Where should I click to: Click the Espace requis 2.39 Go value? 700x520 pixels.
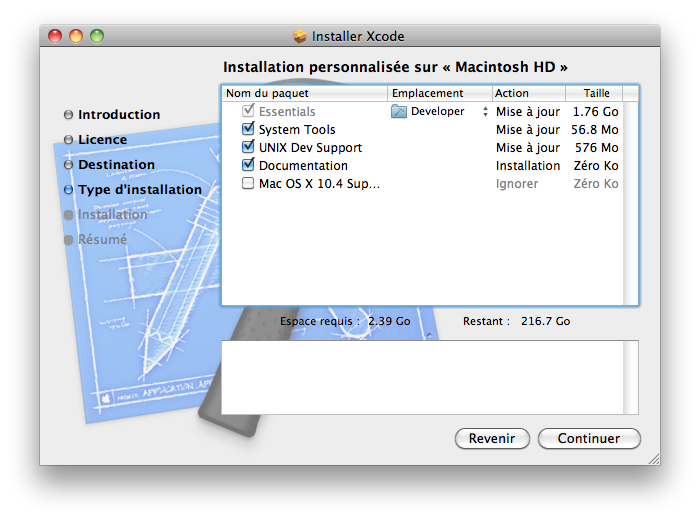(x=389, y=321)
